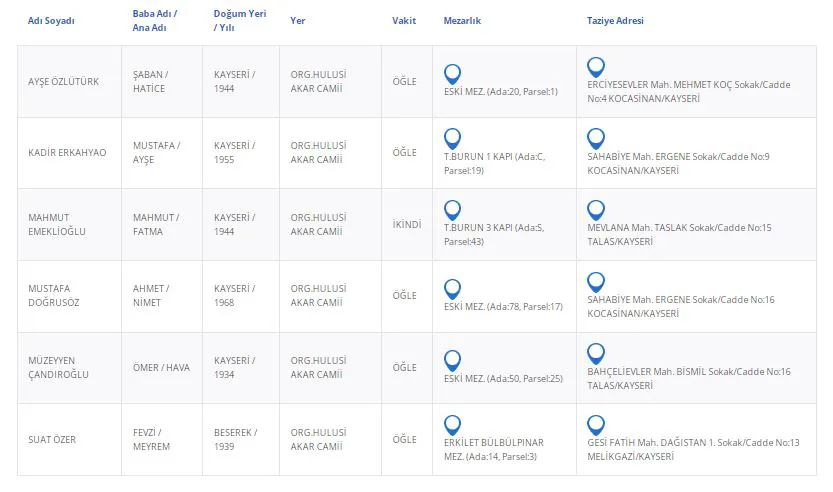Click the İKİNDİ time cell
The image size is (833, 492).
[407, 224]
